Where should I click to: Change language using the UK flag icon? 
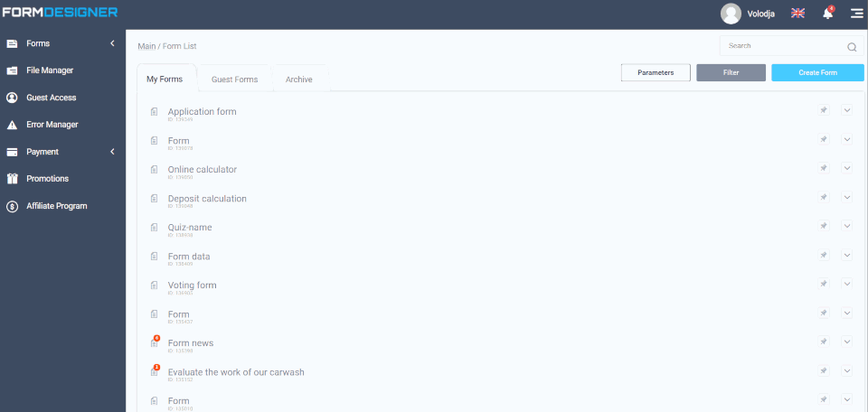797,14
